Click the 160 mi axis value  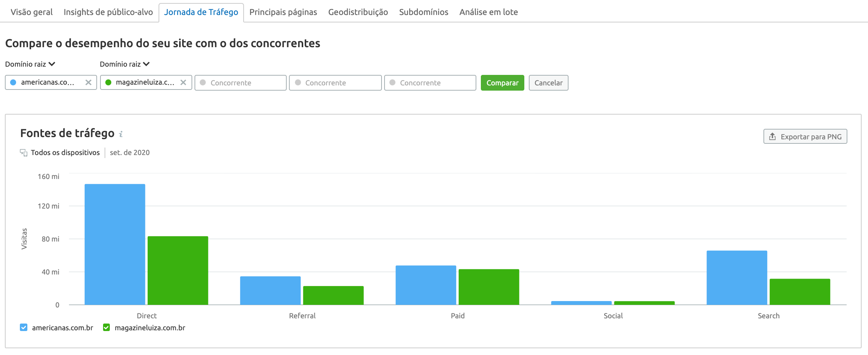[x=48, y=176]
